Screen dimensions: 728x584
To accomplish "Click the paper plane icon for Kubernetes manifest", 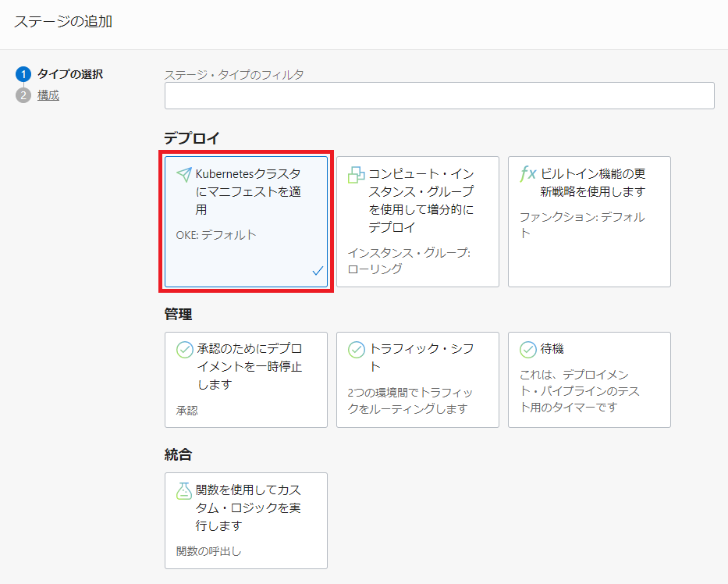I will click(184, 174).
